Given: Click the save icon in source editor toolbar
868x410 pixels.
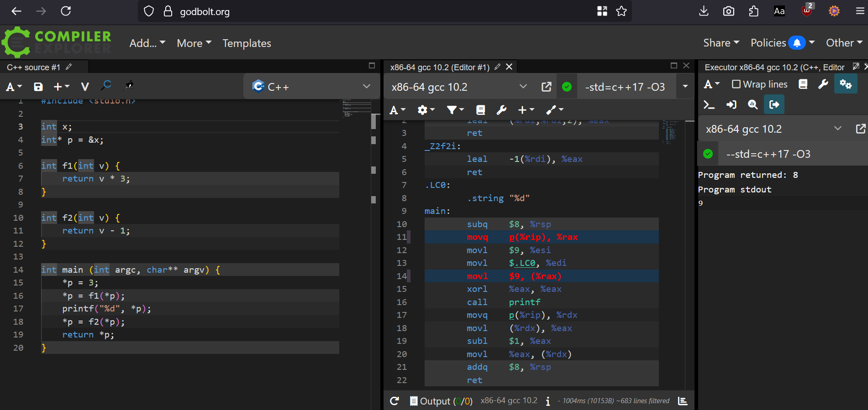Looking at the screenshot, I should coord(38,87).
